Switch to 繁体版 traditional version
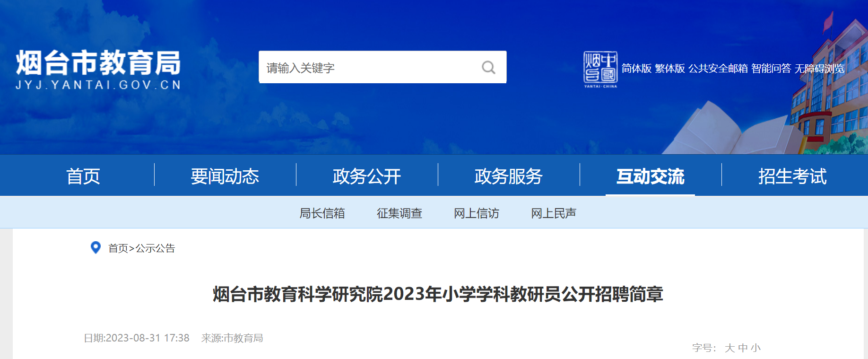This screenshot has width=868, height=359. tap(670, 69)
